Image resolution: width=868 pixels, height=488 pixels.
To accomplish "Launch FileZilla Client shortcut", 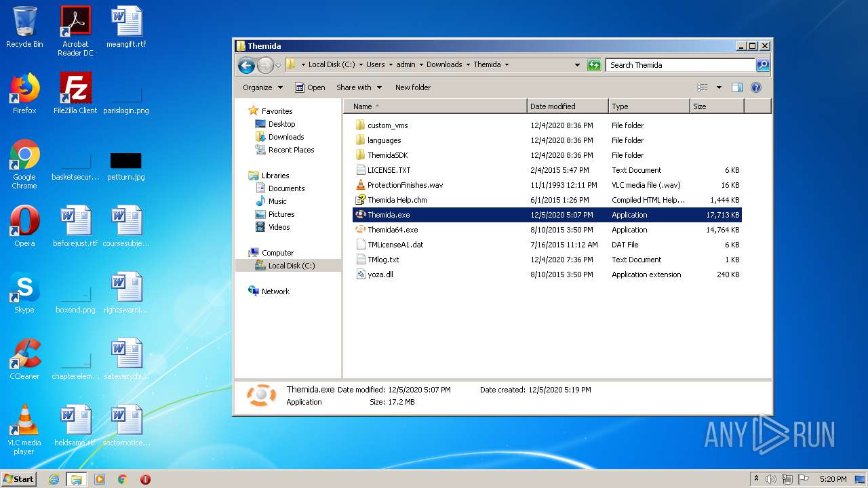I will (x=75, y=94).
